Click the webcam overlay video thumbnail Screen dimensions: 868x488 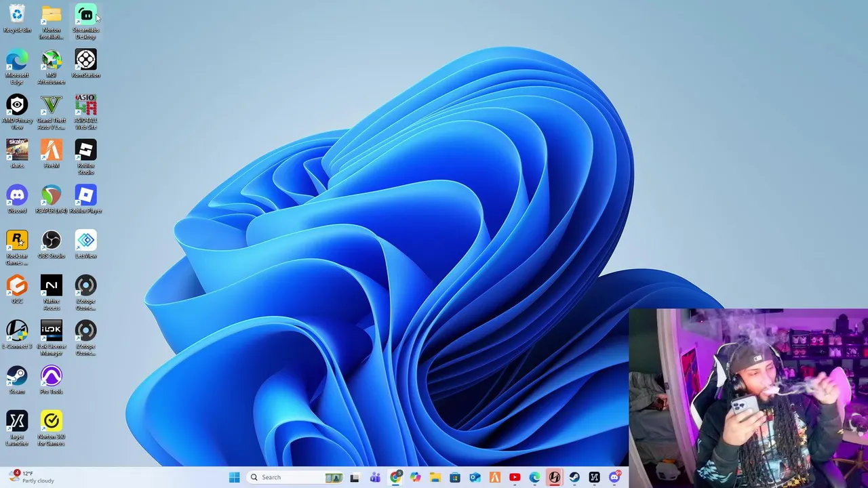[x=748, y=398]
